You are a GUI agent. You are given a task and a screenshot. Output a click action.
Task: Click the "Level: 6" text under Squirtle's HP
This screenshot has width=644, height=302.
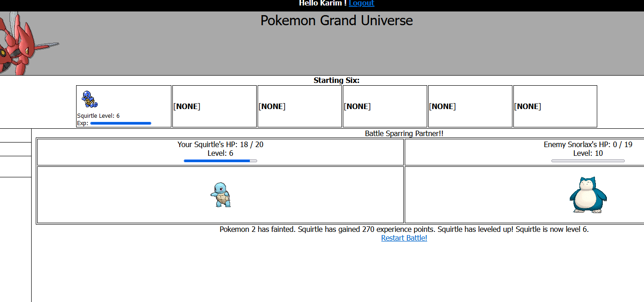coord(220,153)
